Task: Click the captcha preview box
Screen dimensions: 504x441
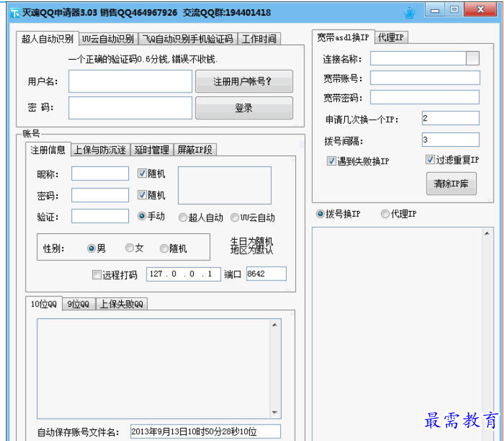Action: click(x=225, y=185)
